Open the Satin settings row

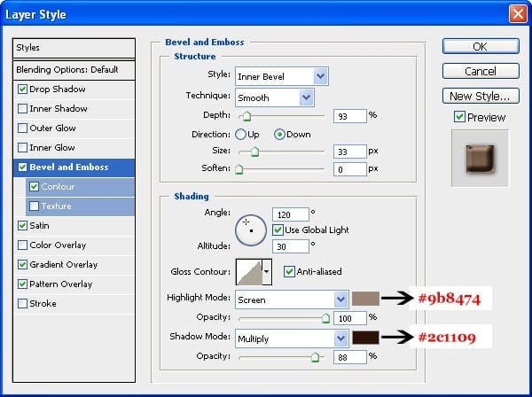coord(74,225)
